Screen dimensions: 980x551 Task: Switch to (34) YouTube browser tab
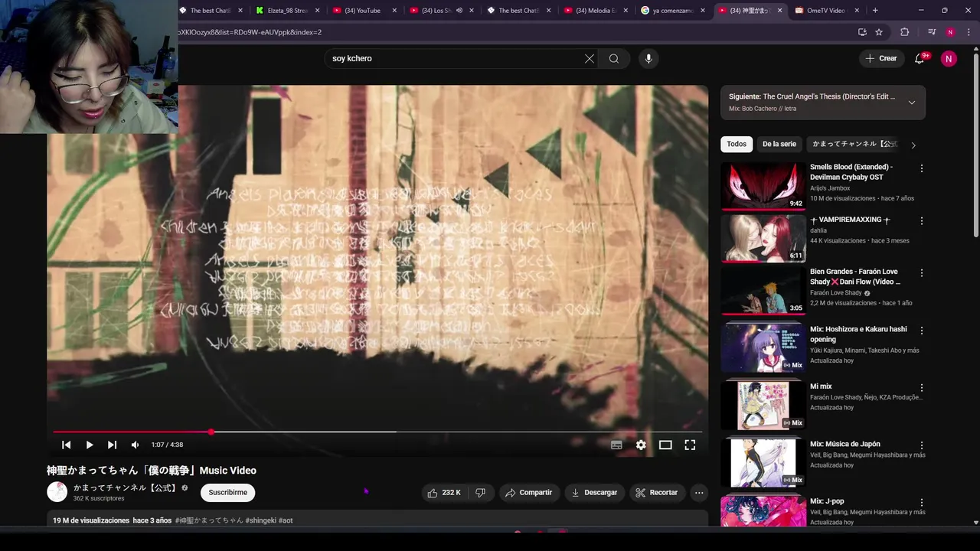(x=364, y=11)
